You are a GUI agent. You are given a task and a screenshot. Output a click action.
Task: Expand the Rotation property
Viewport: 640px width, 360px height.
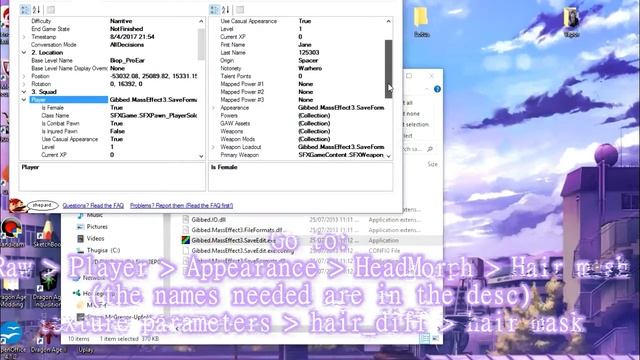(x=24, y=84)
